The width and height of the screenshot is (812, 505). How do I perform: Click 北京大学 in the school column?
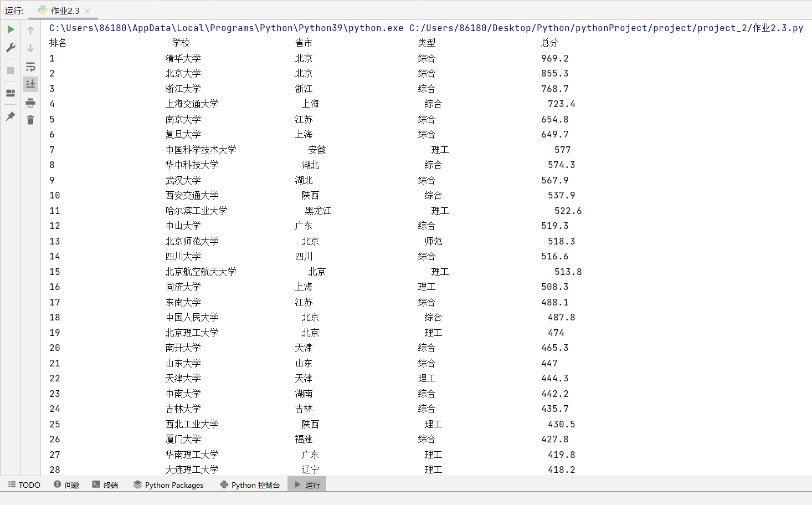[183, 73]
